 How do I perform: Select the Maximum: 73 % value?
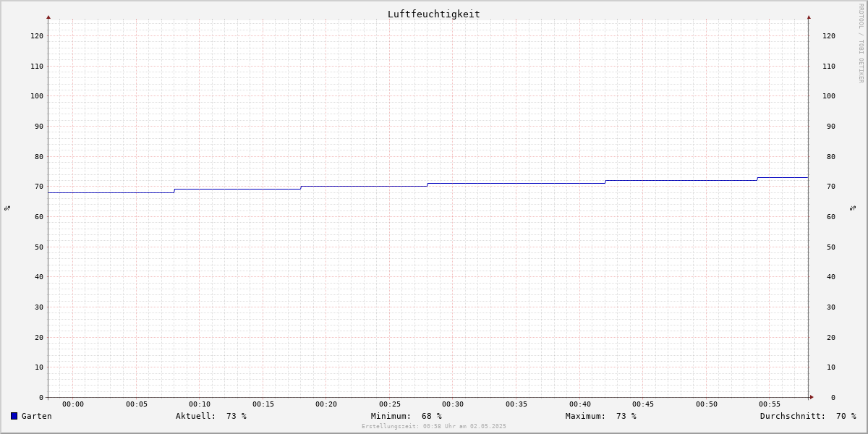[x=601, y=416]
